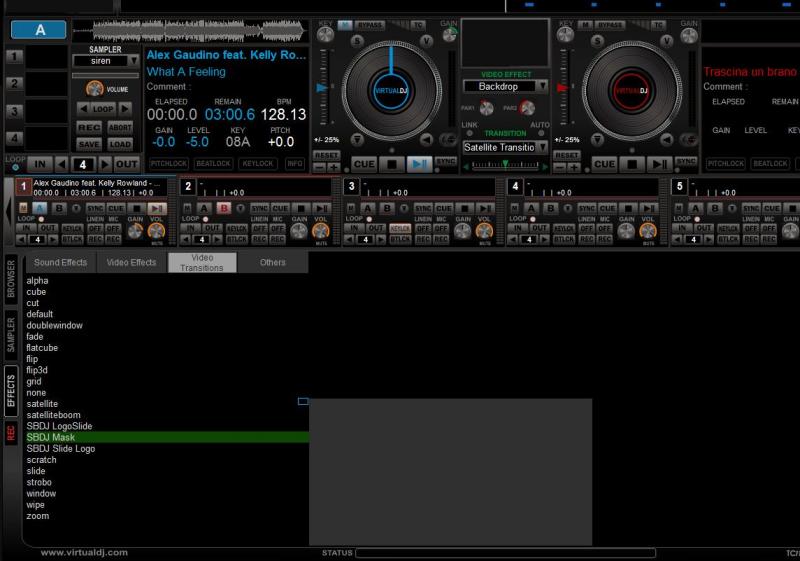Enable KEYLOCK on the left deck
Screen dimensions: 800x561
pos(257,164)
